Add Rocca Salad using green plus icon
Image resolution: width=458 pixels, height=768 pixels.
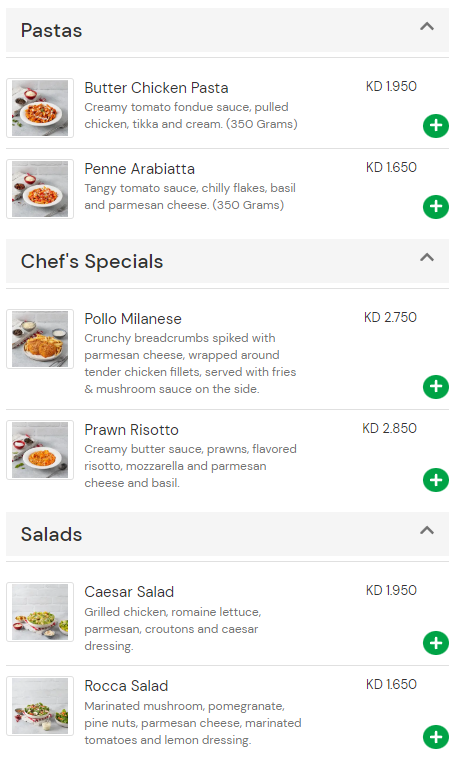tap(435, 737)
